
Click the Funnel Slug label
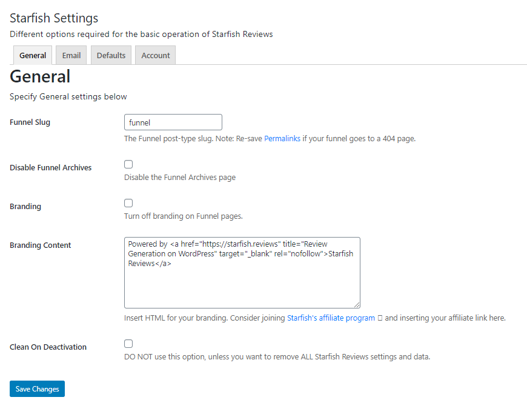coord(30,122)
